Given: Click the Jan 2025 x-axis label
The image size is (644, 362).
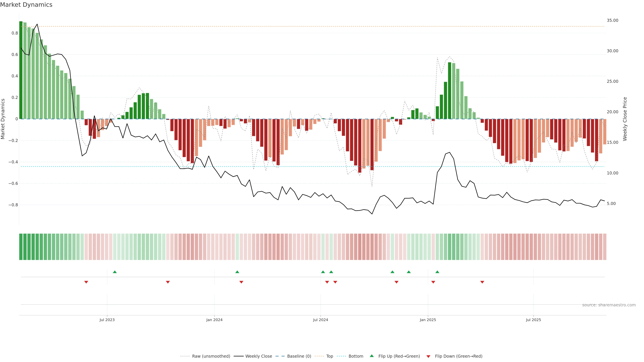Looking at the screenshot, I should tap(428, 320).
